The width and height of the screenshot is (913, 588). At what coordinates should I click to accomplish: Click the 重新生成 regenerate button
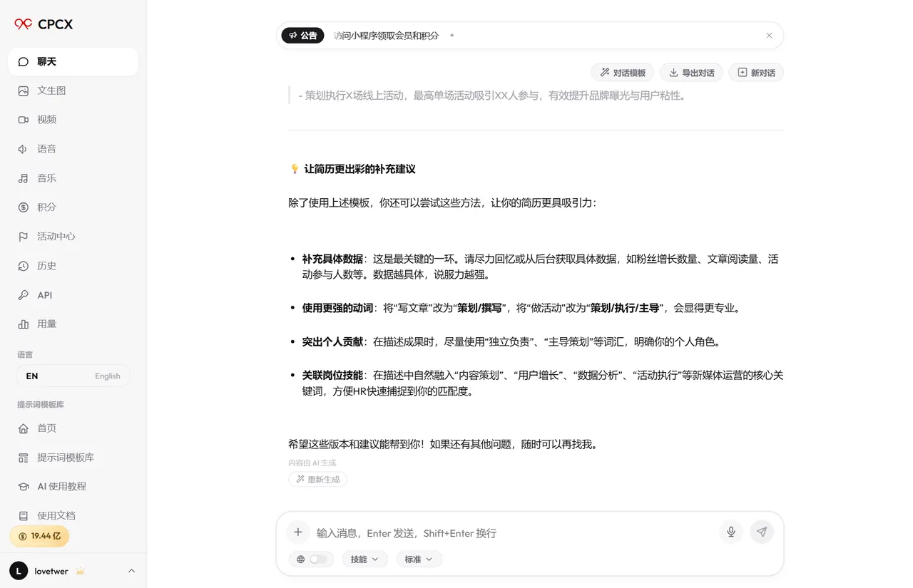[x=318, y=480]
